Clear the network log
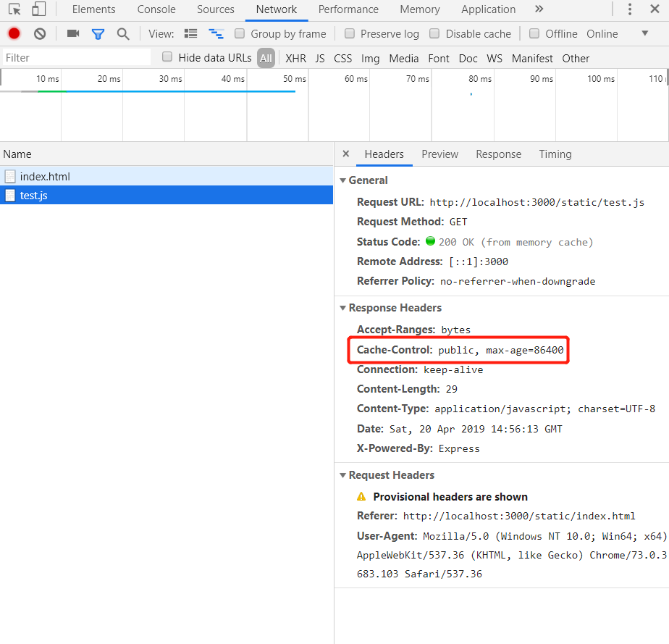The image size is (669, 644). pyautogui.click(x=40, y=34)
